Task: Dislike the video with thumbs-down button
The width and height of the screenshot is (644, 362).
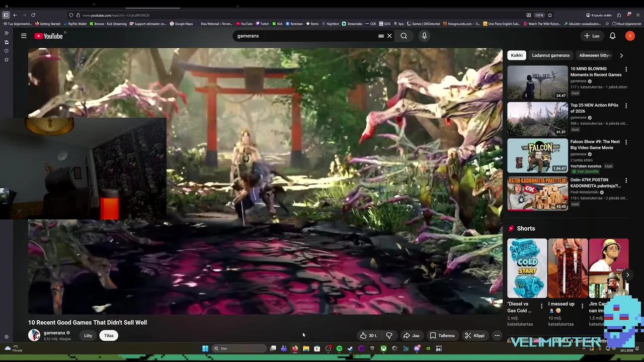Action: coord(389,335)
